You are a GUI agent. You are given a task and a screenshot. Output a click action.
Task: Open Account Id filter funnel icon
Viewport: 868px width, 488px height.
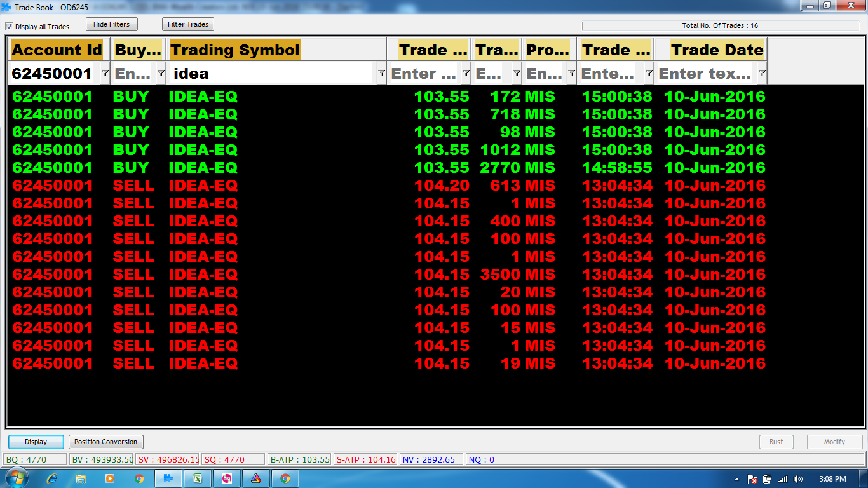(x=105, y=74)
